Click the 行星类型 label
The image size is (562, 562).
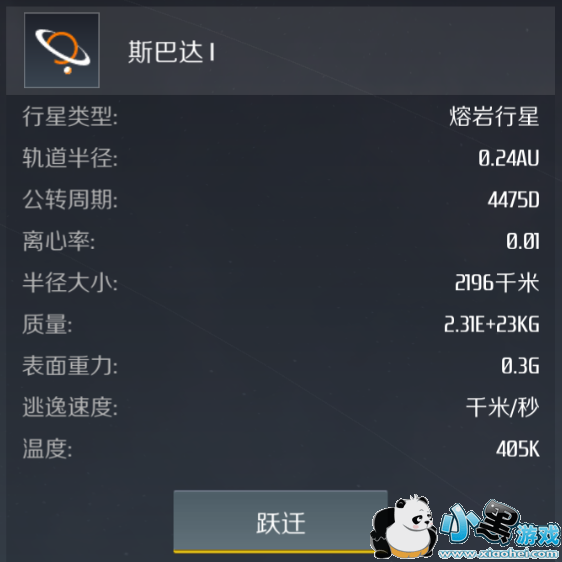tap(70, 116)
